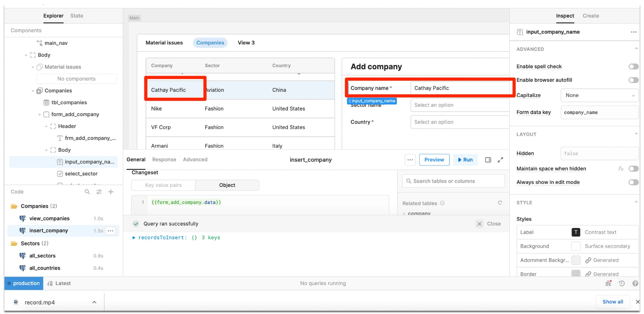Search code with the magnifier icon
This screenshot has width=644, height=314.
point(87,192)
